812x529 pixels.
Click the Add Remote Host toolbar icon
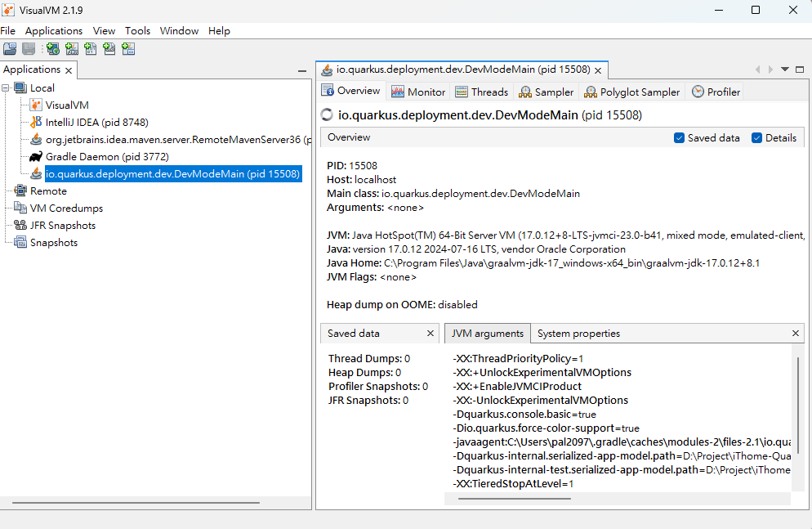click(x=53, y=49)
